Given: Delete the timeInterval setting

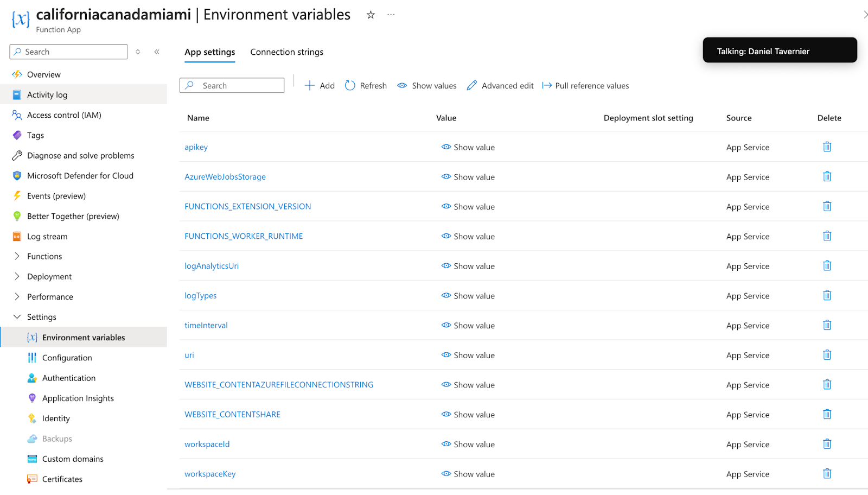Looking at the screenshot, I should pos(827,325).
